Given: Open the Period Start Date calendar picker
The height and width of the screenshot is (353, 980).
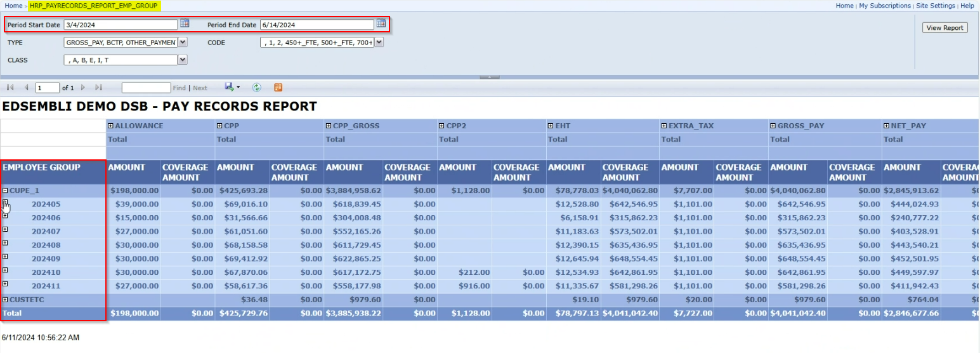Looking at the screenshot, I should pyautogui.click(x=185, y=23).
